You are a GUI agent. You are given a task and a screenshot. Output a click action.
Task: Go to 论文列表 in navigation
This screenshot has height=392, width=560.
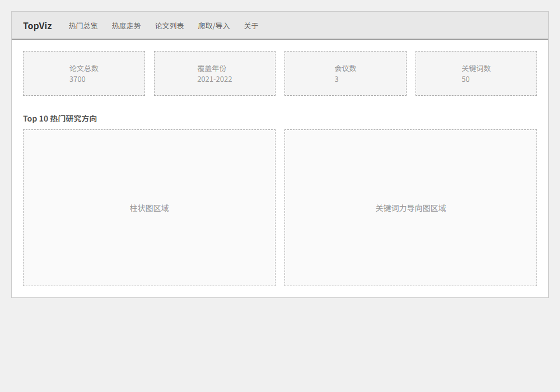click(x=169, y=26)
